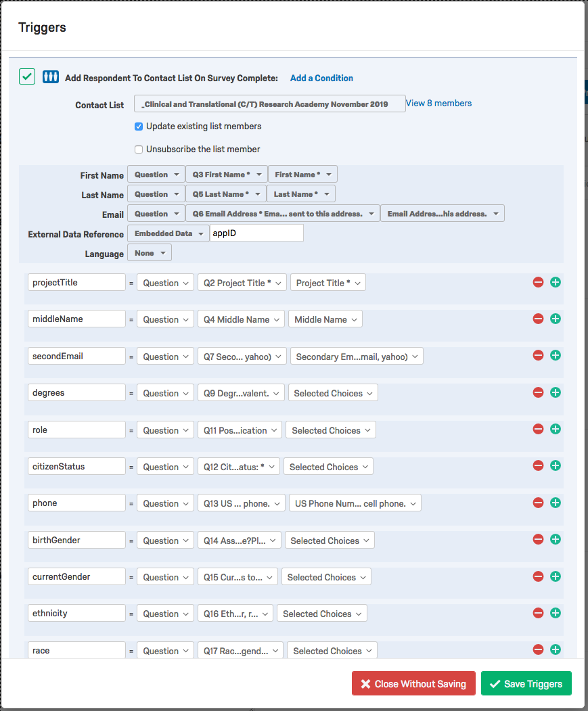Image resolution: width=588 pixels, height=711 pixels.
Task: Open degrees Selected Choices dropdown
Action: click(x=333, y=393)
